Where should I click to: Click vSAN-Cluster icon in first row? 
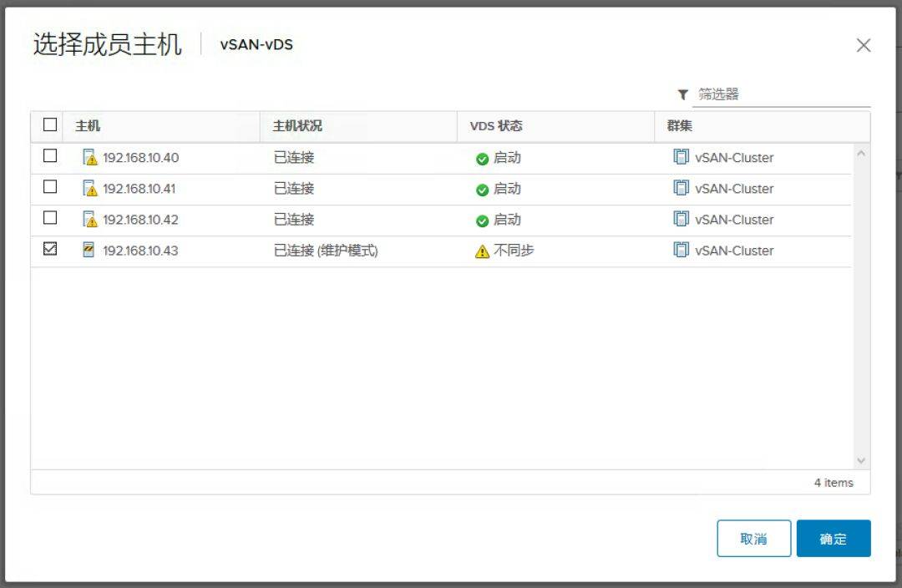(x=681, y=157)
